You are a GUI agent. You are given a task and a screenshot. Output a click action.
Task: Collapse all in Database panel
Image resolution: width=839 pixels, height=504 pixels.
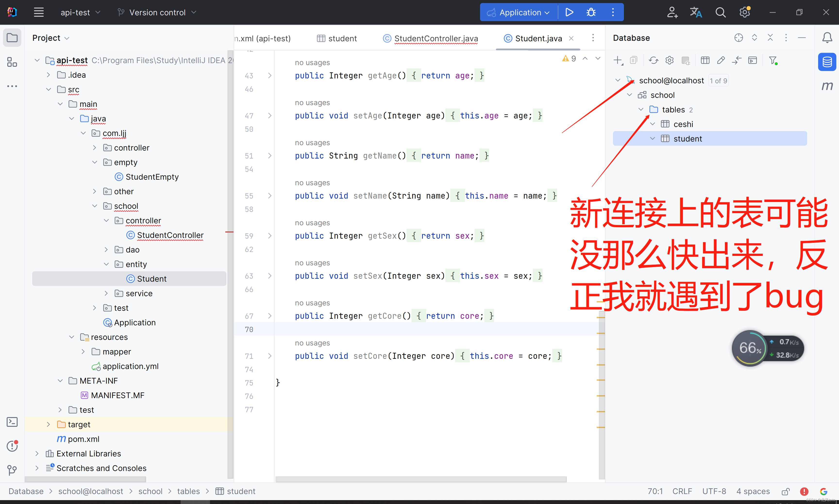coord(770,38)
